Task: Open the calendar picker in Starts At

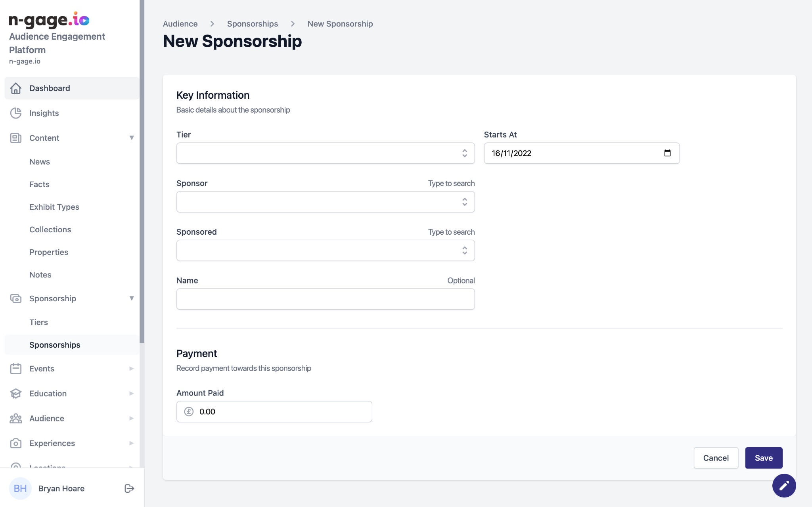Action: [x=667, y=153]
